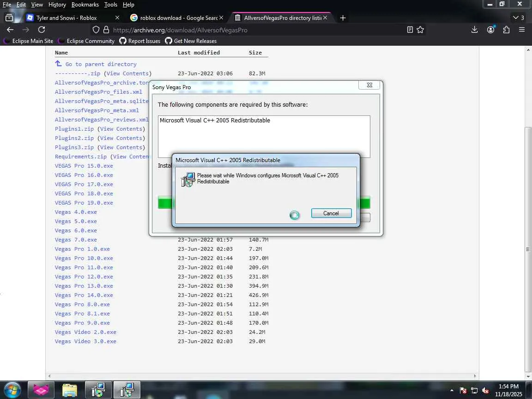Click the Last modified column header
The height and width of the screenshot is (399, 532).
tap(199, 53)
